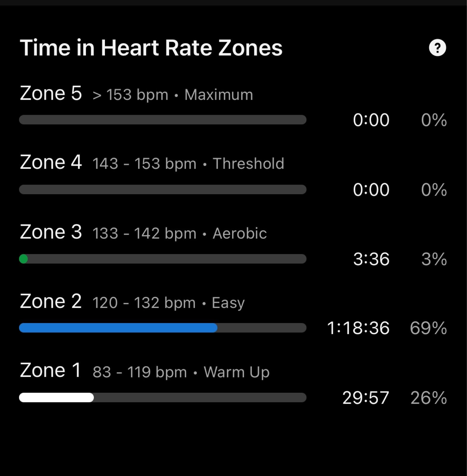Select the Zone 3 label
The width and height of the screenshot is (467, 476).
(x=51, y=232)
